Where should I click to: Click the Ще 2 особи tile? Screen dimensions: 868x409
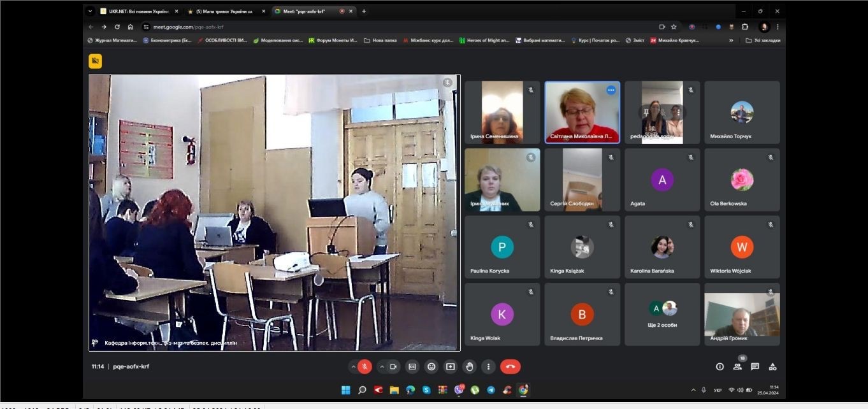pyautogui.click(x=662, y=314)
